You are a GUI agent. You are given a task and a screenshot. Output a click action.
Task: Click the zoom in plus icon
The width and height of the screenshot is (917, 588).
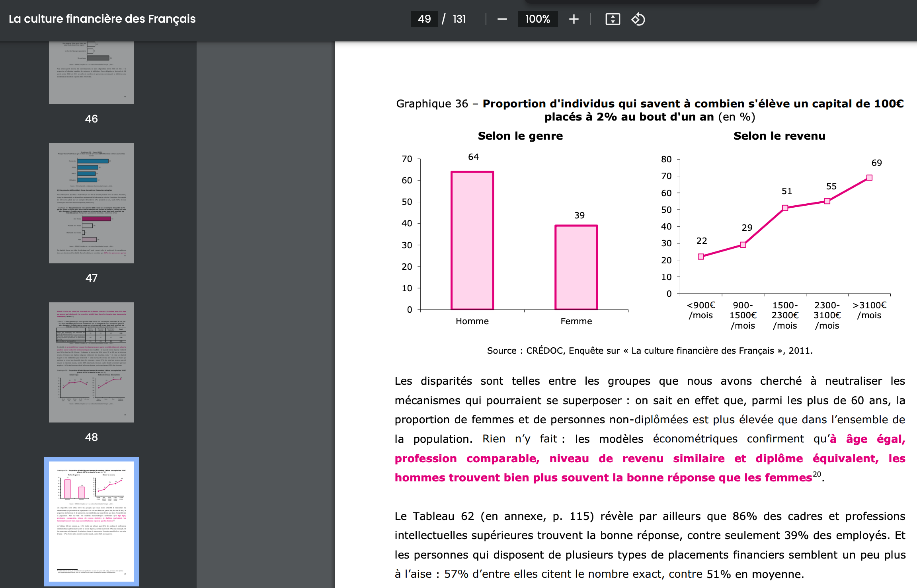[x=574, y=19]
